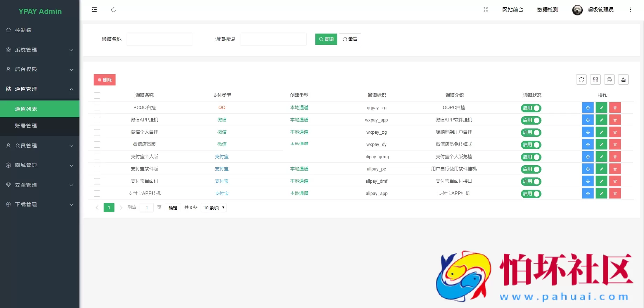Collapse the sidebar with the hamburger icon
Viewport: 644px width, 308px height.
94,10
